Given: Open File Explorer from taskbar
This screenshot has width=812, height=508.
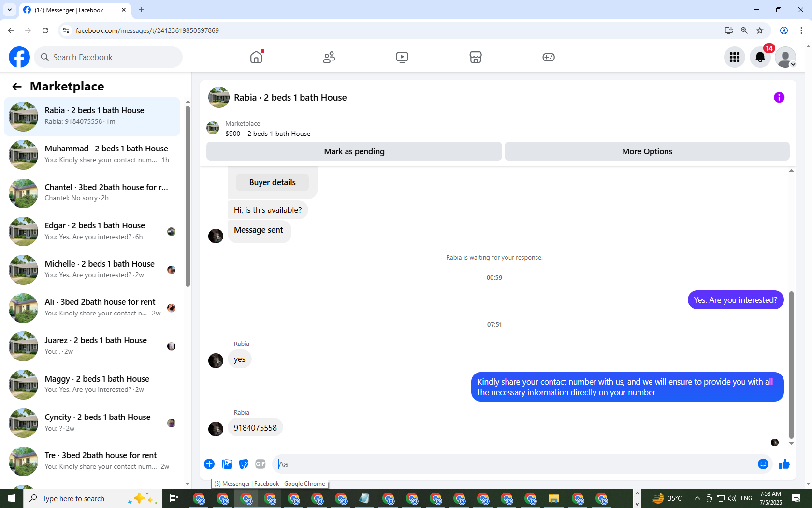Looking at the screenshot, I should coord(553,498).
